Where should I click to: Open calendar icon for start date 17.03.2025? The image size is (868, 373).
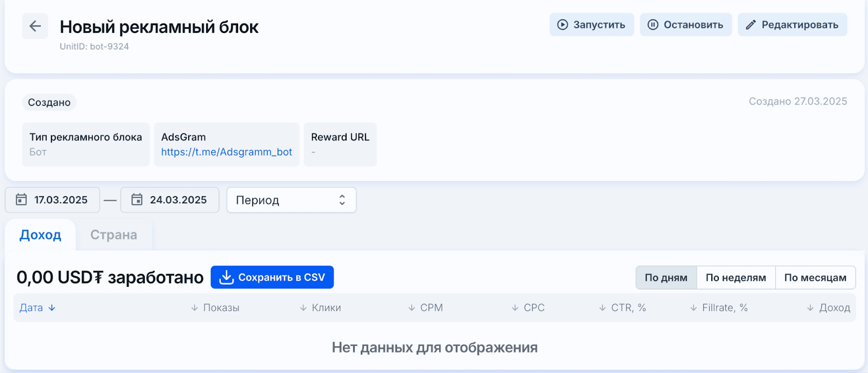(21, 200)
